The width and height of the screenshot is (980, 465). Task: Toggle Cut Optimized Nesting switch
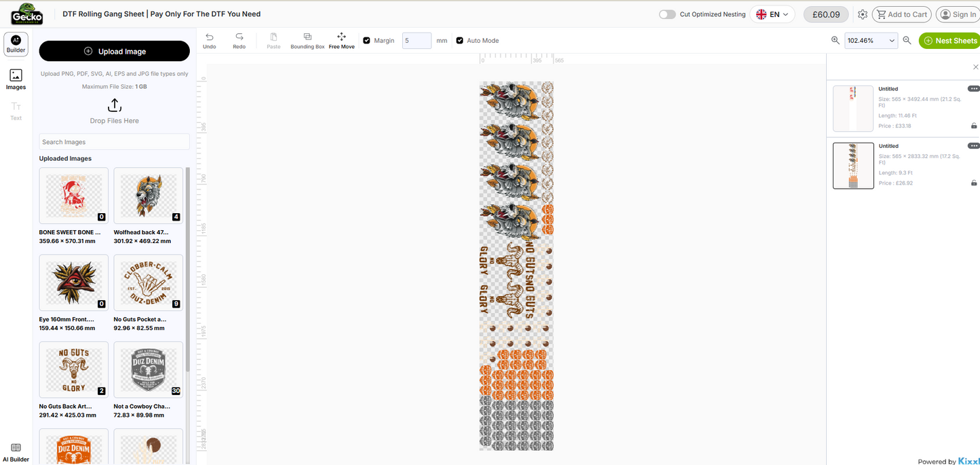tap(667, 14)
